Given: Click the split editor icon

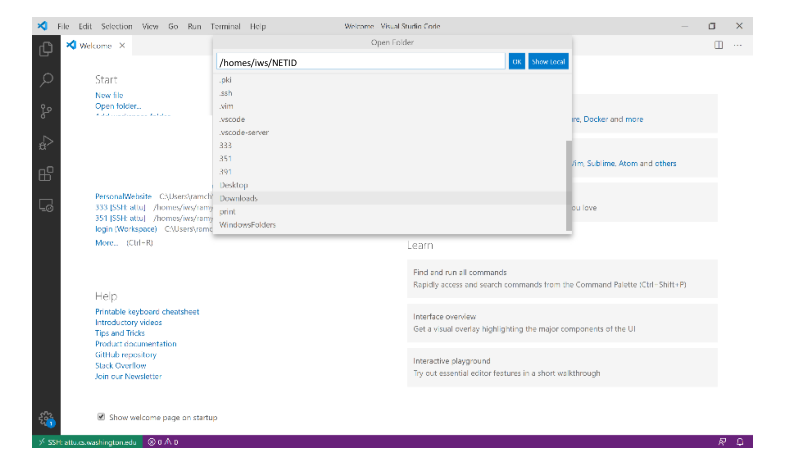Looking at the screenshot, I should pos(718,45).
